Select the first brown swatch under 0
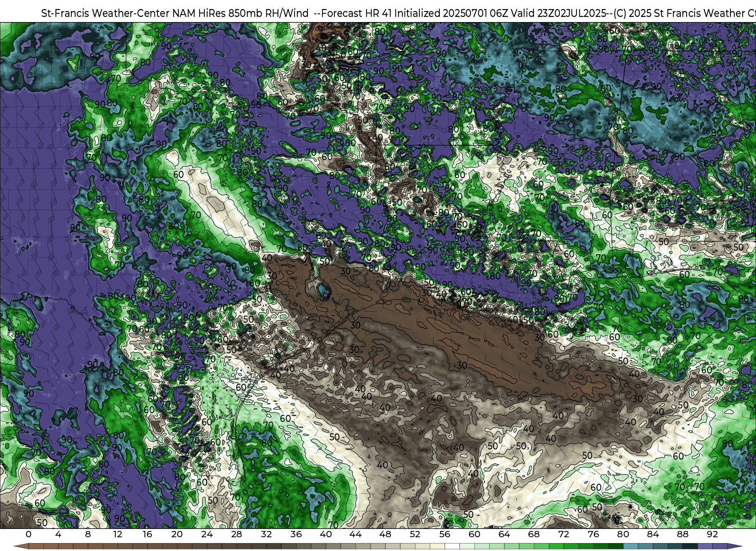The image size is (756, 551). [36, 546]
